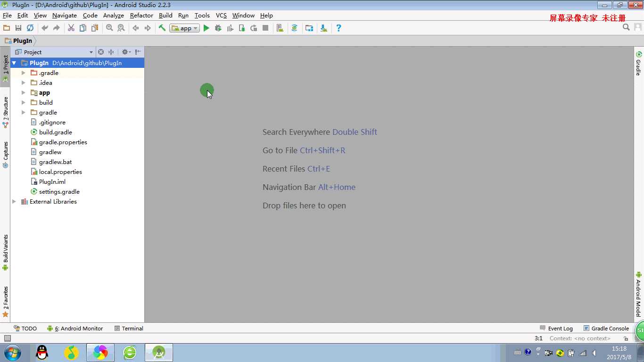644x362 pixels.
Task: Click the Save All disk icon
Action: pos(18,28)
